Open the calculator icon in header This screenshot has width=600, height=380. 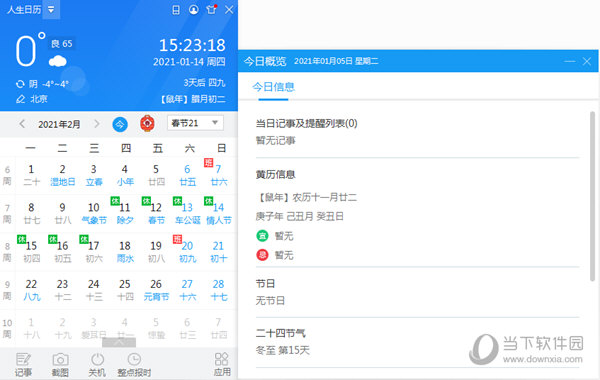coord(176,10)
